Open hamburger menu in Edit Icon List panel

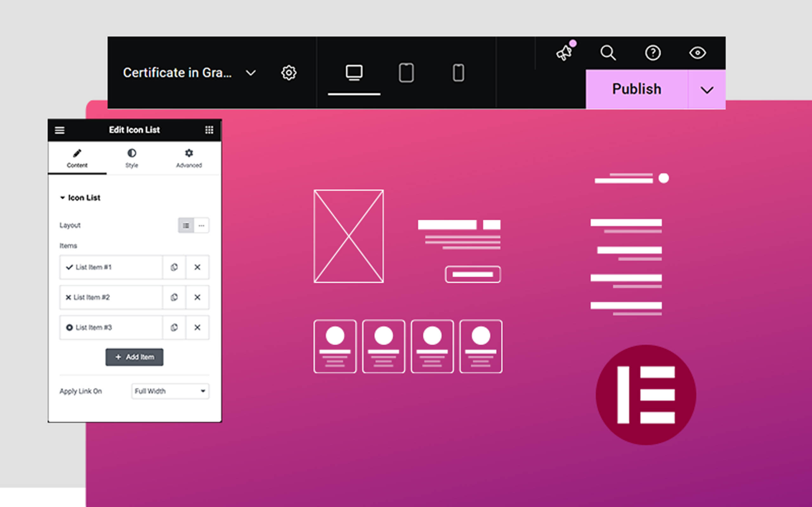click(60, 130)
